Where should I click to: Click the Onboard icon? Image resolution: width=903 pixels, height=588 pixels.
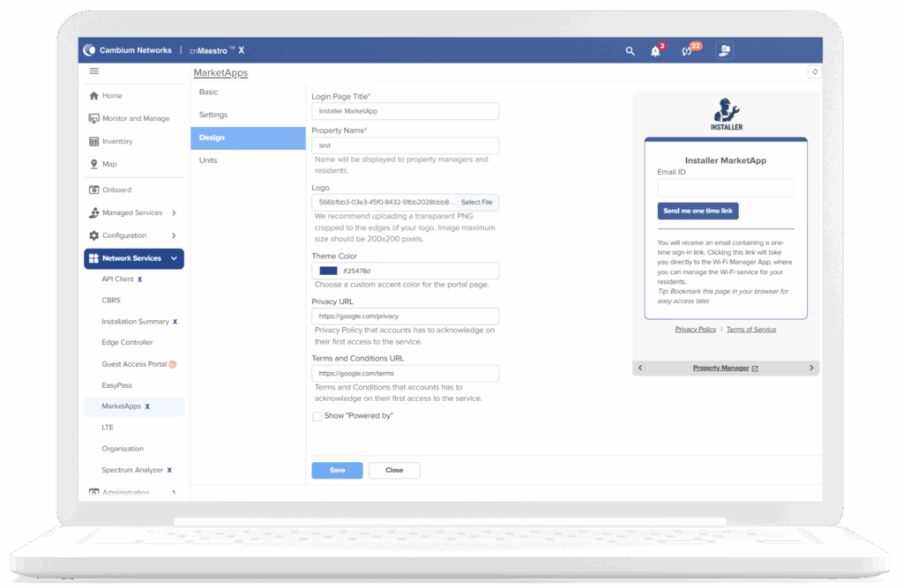tap(93, 190)
